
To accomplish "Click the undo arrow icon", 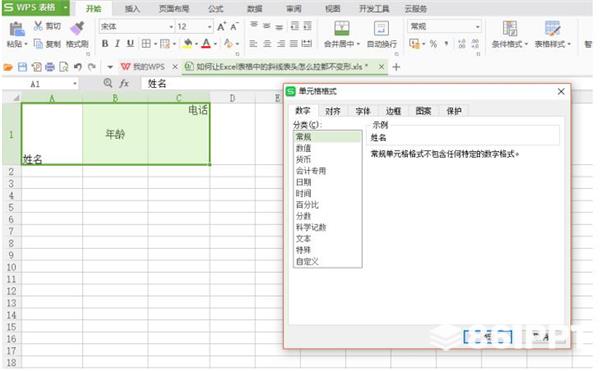I will pyautogui.click(x=78, y=67).
